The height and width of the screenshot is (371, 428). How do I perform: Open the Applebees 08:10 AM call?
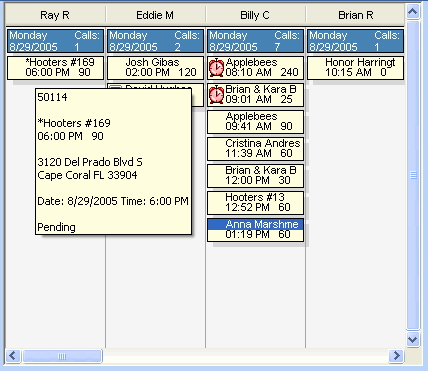(255, 68)
